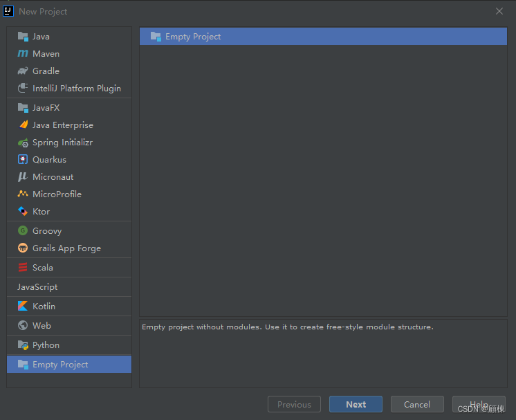Click the JavaFX folder icon
516x420 pixels.
click(23, 108)
